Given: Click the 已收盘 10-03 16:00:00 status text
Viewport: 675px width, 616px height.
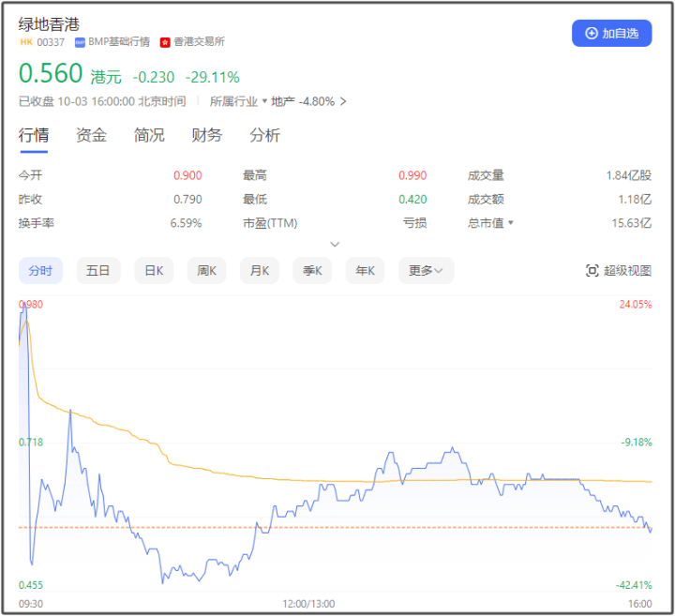Looking at the screenshot, I should [102, 101].
